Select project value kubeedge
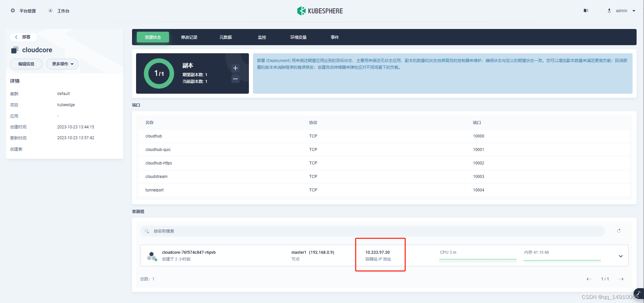The width and height of the screenshot is (644, 303). tap(66, 105)
